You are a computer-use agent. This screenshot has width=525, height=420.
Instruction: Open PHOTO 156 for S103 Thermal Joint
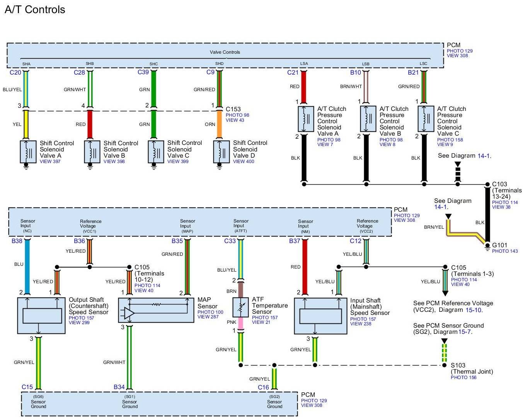464,377
